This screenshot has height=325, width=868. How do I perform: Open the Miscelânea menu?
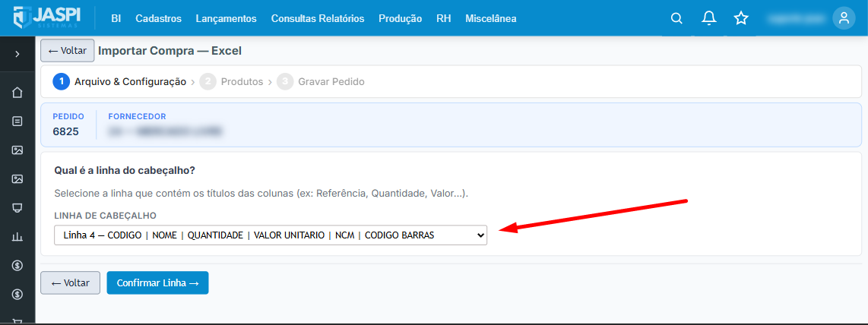tap(490, 18)
